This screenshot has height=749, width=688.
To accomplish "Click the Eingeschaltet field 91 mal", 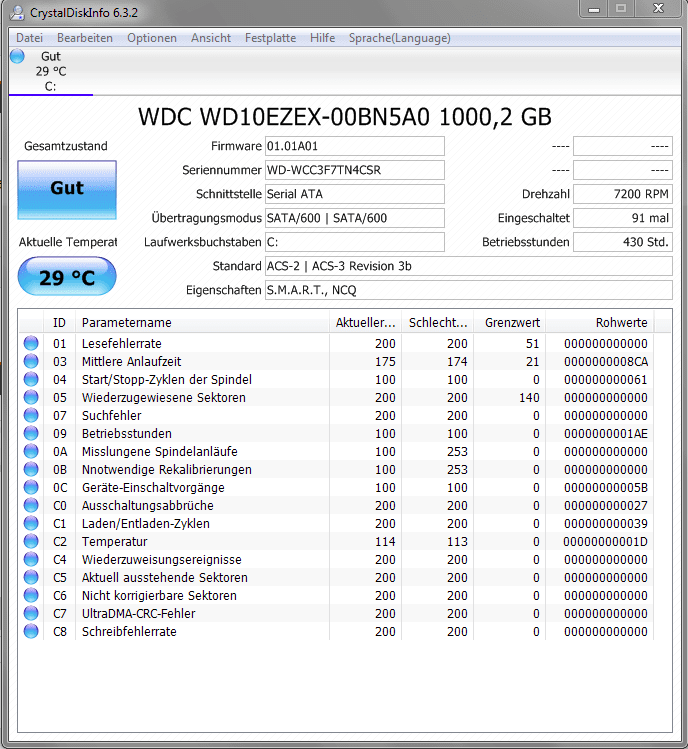I will 623,218.
